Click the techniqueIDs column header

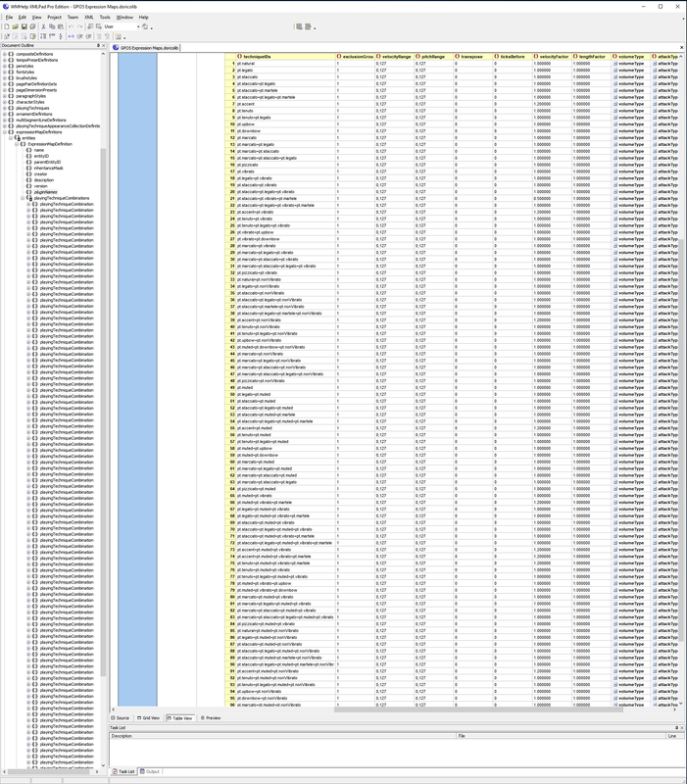[x=285, y=57]
